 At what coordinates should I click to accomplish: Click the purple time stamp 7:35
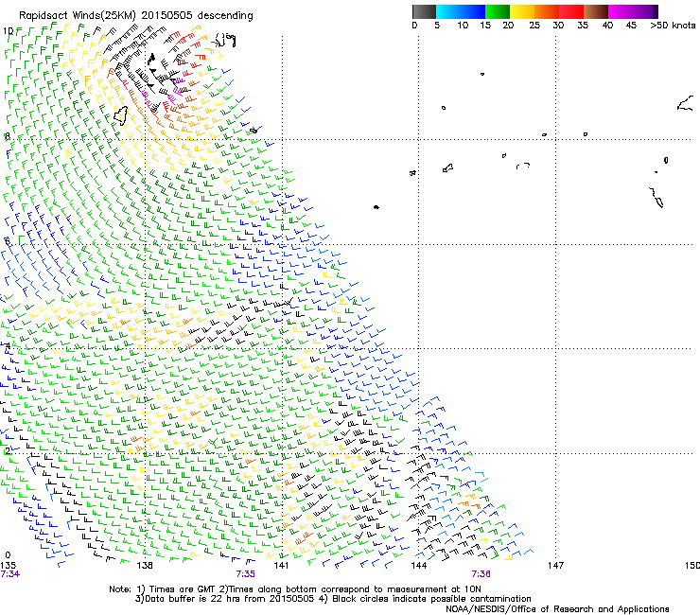click(246, 574)
